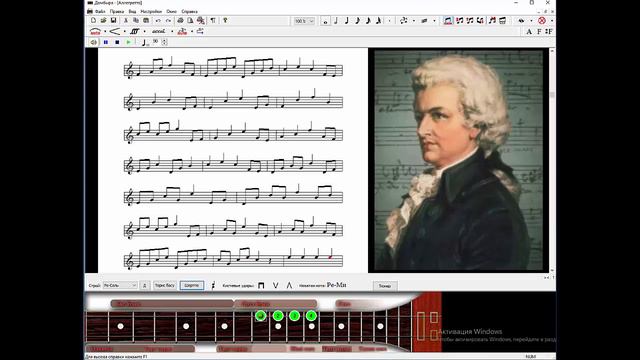Open the dot beside the slur tool

104,31
